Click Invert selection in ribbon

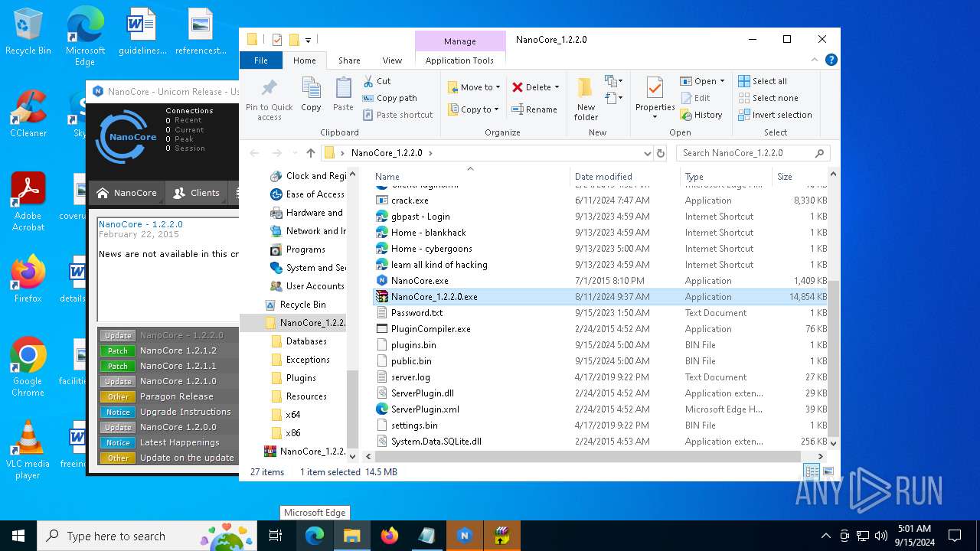775,115
